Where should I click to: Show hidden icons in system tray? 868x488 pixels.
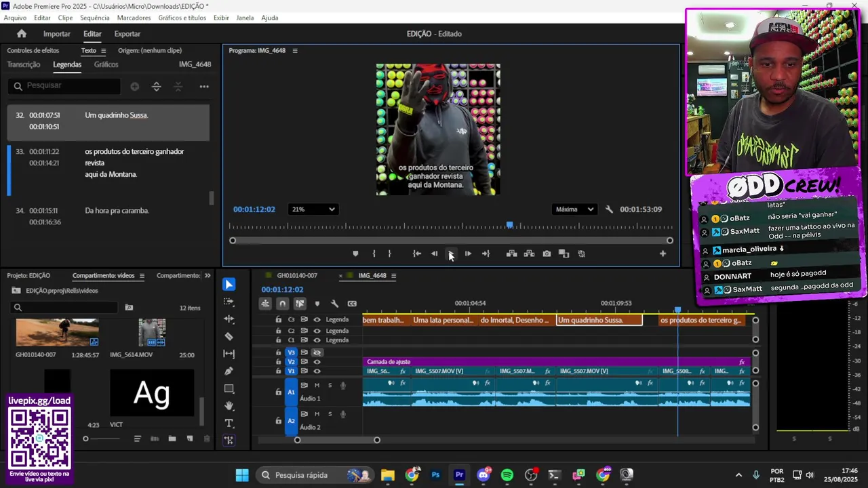(738, 475)
